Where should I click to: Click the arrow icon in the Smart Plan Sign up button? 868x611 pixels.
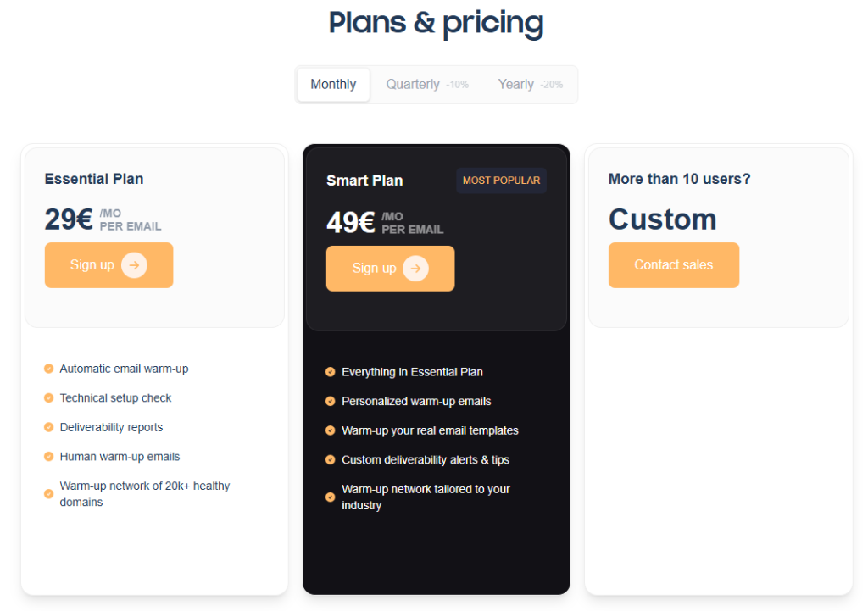(415, 269)
